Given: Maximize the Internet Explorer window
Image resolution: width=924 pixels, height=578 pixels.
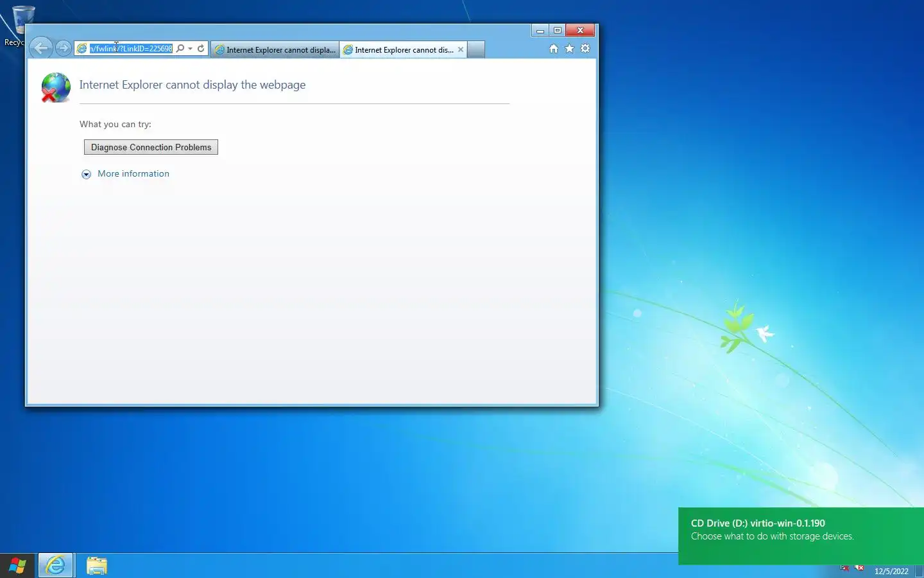Looking at the screenshot, I should (x=558, y=30).
